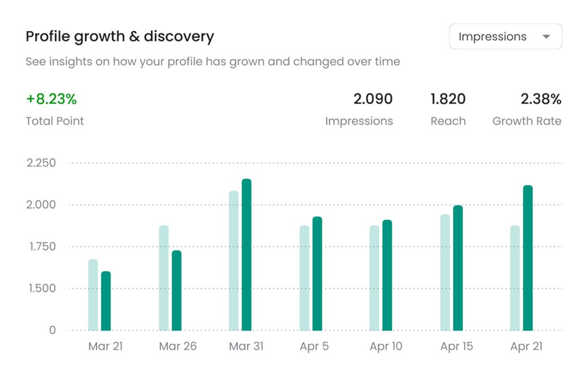Select the dark green Mar 31 bar
This screenshot has height=380, width=588.
click(x=246, y=255)
